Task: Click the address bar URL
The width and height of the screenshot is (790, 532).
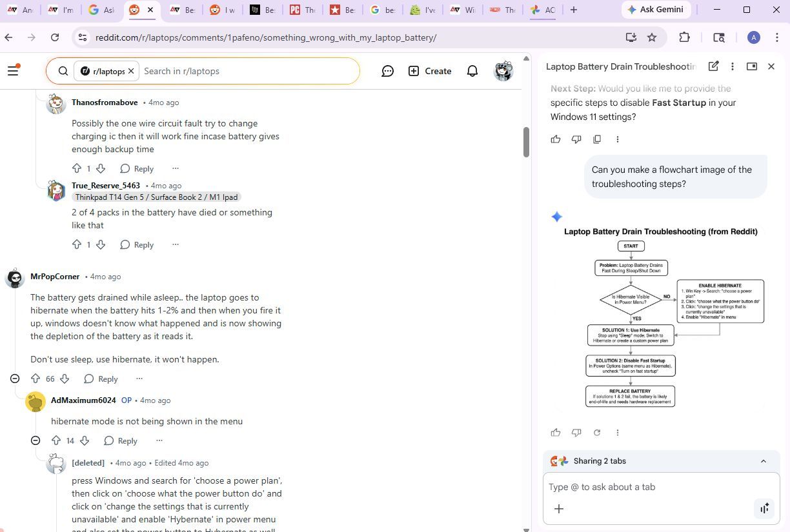Action: click(x=266, y=37)
